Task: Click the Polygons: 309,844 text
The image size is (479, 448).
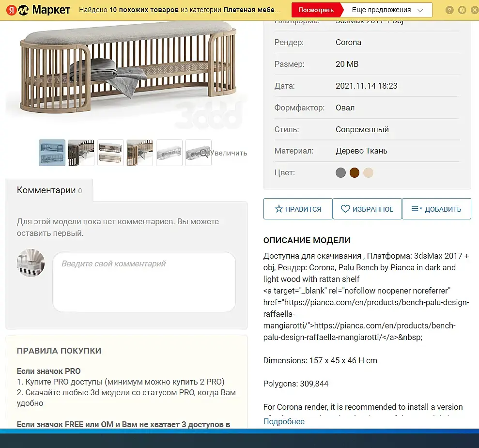Action: [x=296, y=384]
